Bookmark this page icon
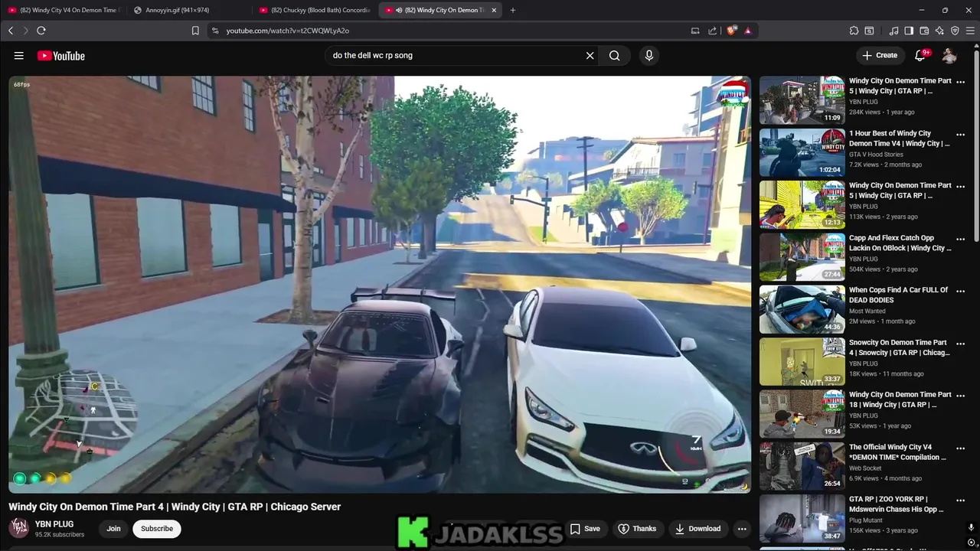This screenshot has height=551, width=980. pos(195,31)
